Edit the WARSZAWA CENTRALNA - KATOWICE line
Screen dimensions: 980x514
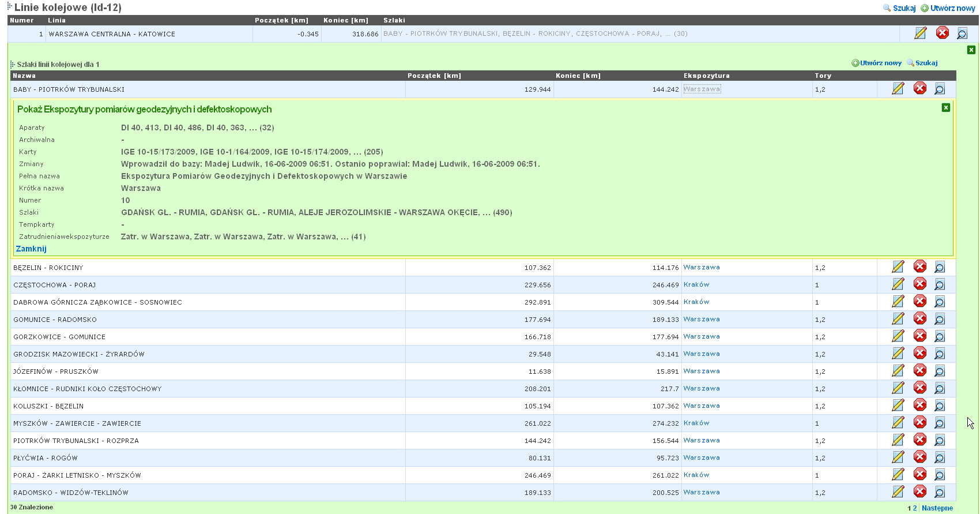(x=920, y=33)
